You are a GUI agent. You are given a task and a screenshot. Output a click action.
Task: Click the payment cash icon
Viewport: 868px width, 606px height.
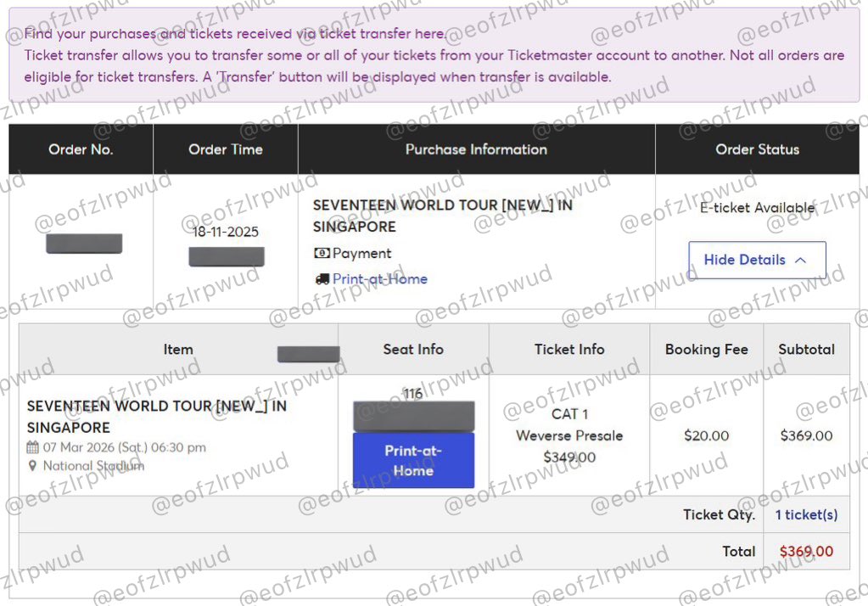point(322,253)
